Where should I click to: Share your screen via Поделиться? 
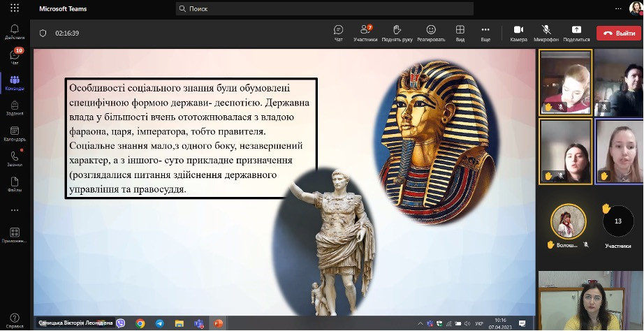pos(576,33)
